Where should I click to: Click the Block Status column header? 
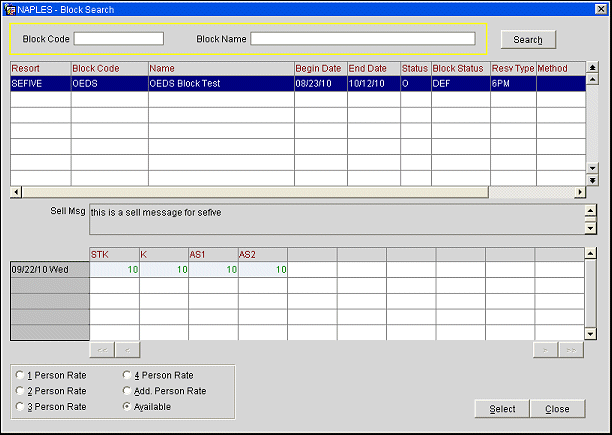tap(458, 68)
